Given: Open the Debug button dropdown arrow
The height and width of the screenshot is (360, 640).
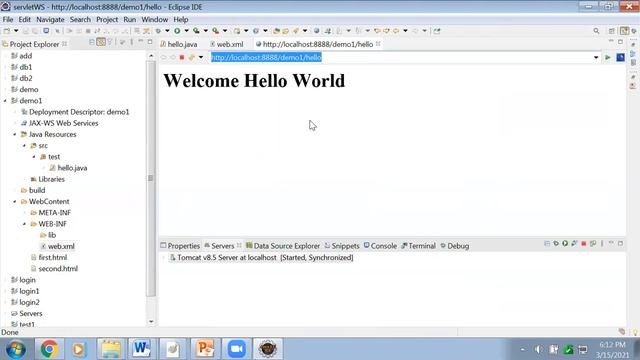Looking at the screenshot, I should pos(167,31).
